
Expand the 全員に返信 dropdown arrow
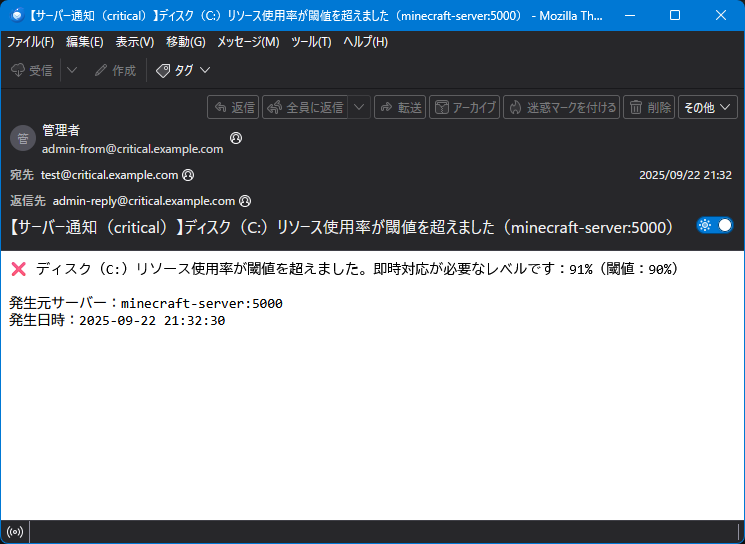point(360,107)
